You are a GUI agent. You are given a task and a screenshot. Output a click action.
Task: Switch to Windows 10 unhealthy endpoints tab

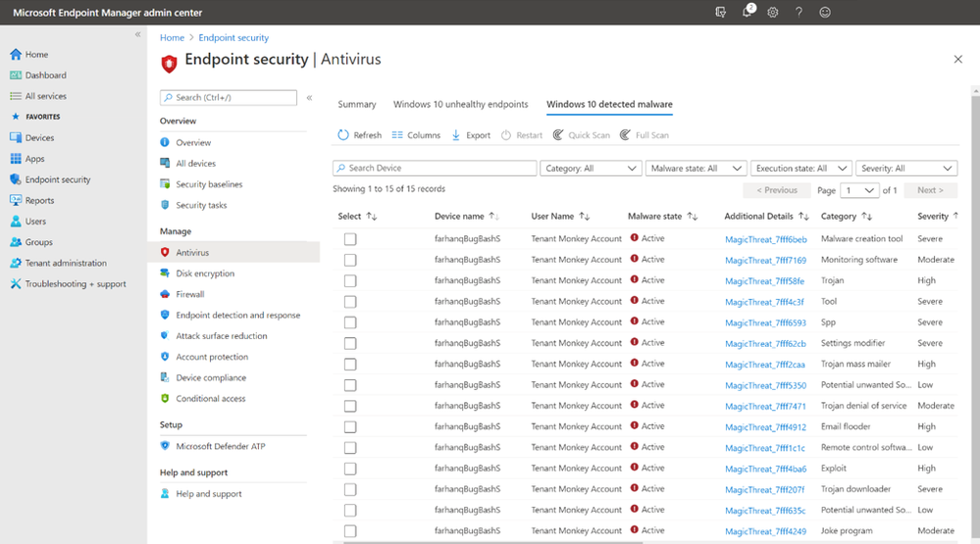point(461,104)
